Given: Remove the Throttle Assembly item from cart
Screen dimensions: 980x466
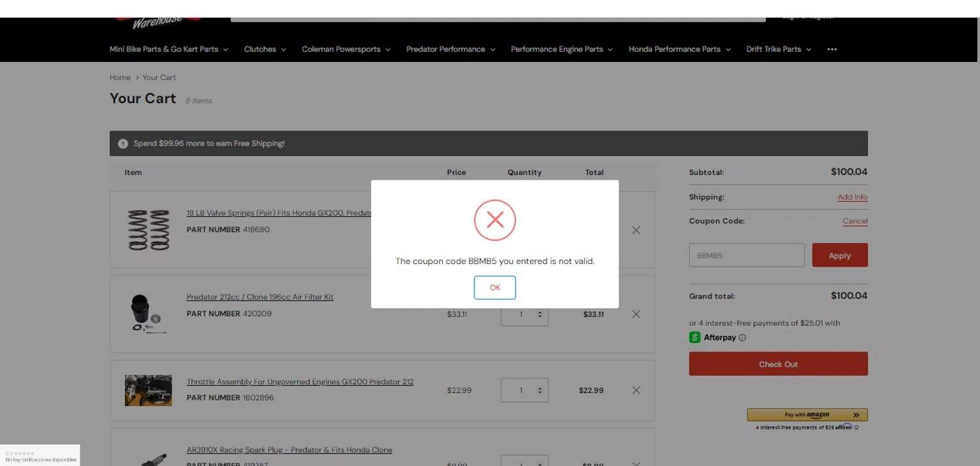Looking at the screenshot, I should pyautogui.click(x=636, y=390).
